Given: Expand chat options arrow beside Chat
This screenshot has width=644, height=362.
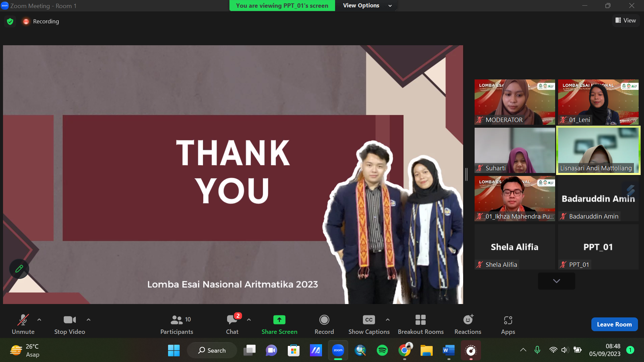Looking at the screenshot, I should coord(249,320).
